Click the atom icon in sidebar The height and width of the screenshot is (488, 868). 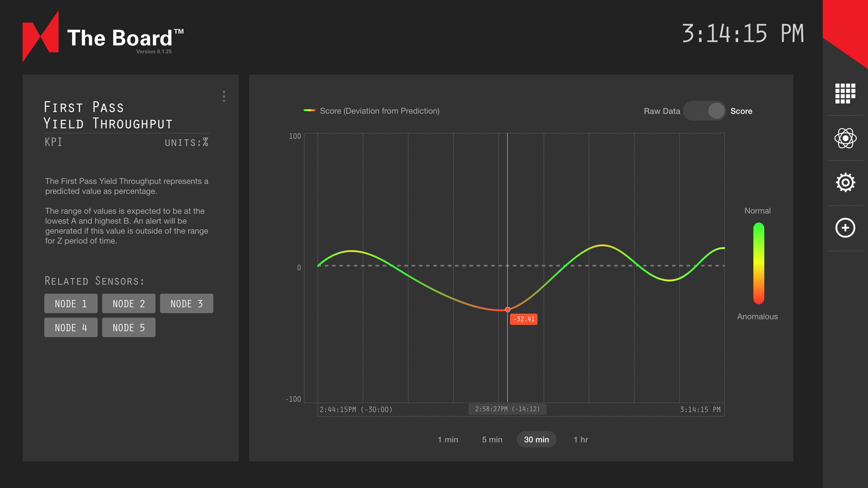pyautogui.click(x=845, y=138)
